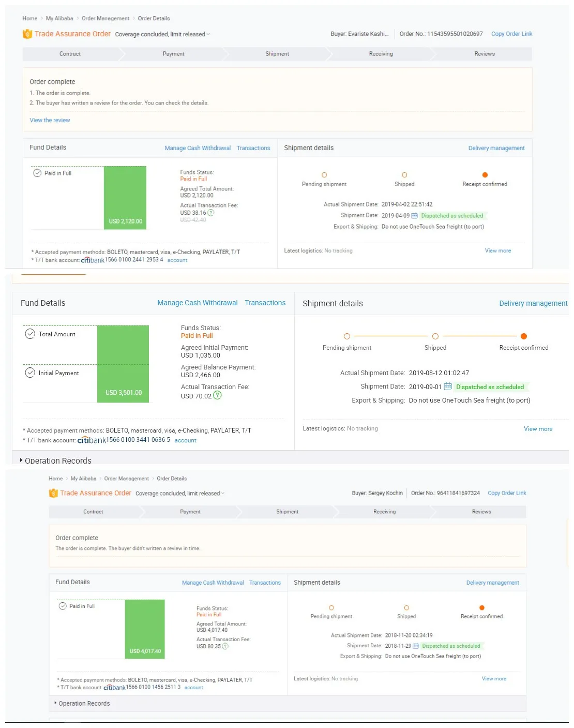574x728 pixels.
Task: Click calendar icon next to 2019-04-09
Action: pos(414,216)
